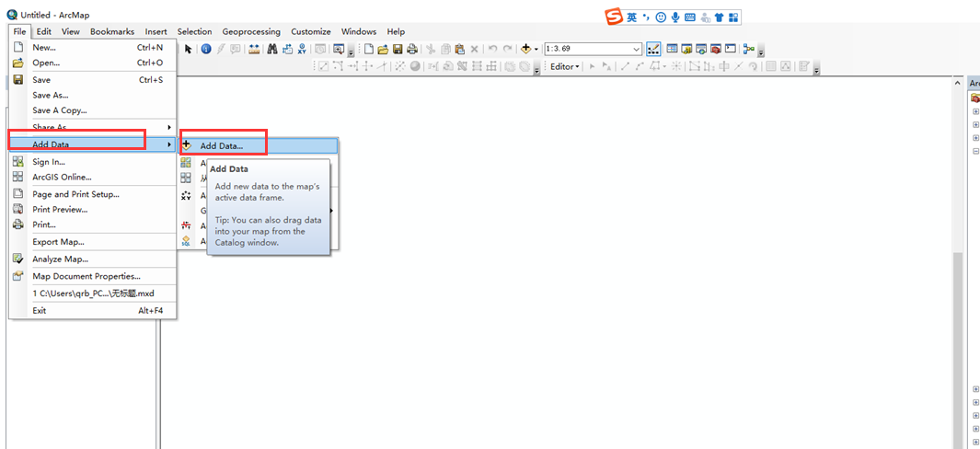Open the Catalog window icon
The image size is (980, 449).
686,49
